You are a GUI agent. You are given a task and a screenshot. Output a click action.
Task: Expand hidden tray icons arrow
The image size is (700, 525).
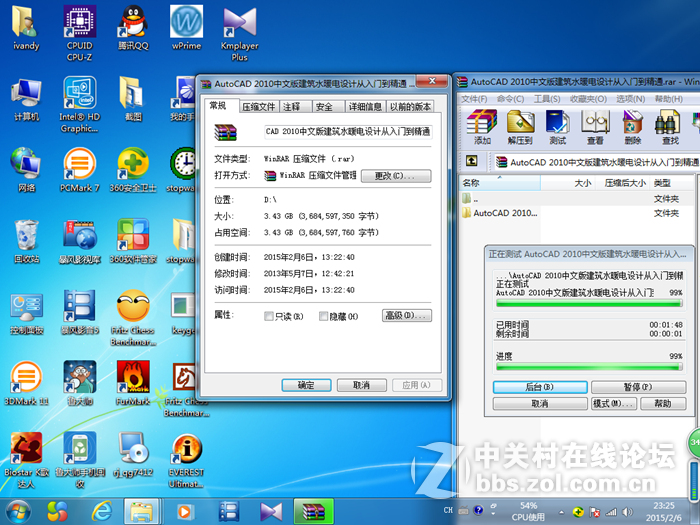coord(561,512)
